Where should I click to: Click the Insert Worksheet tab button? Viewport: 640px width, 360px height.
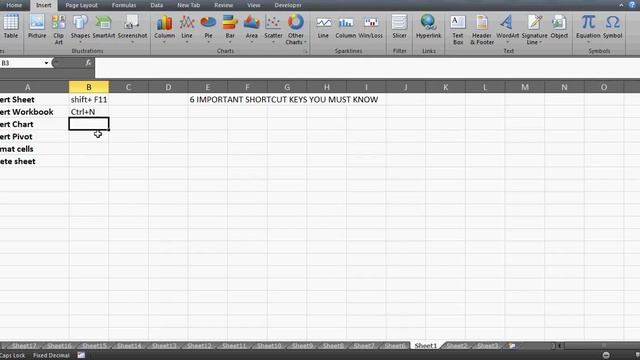pyautogui.click(x=512, y=346)
